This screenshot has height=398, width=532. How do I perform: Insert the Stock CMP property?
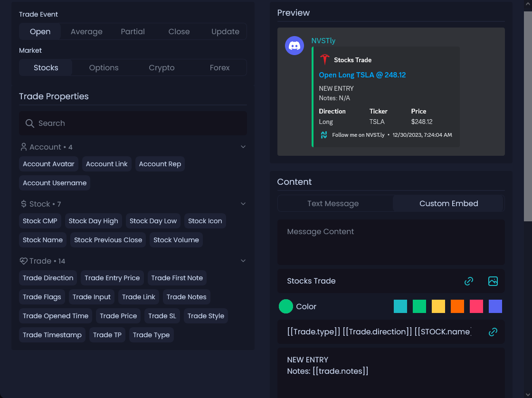40,221
